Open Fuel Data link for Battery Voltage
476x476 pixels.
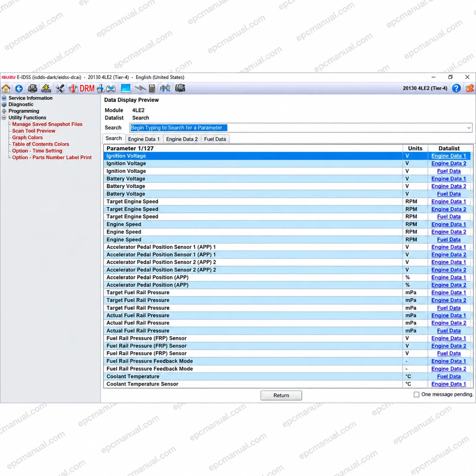449,194
